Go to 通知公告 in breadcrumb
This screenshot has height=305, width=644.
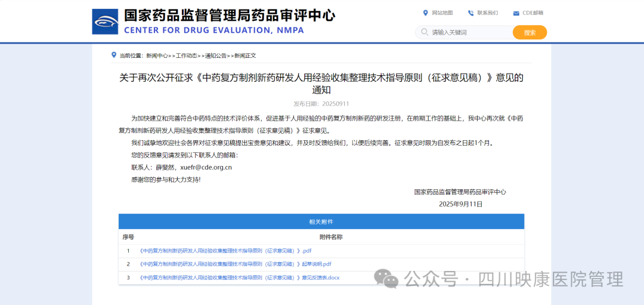[x=216, y=56]
